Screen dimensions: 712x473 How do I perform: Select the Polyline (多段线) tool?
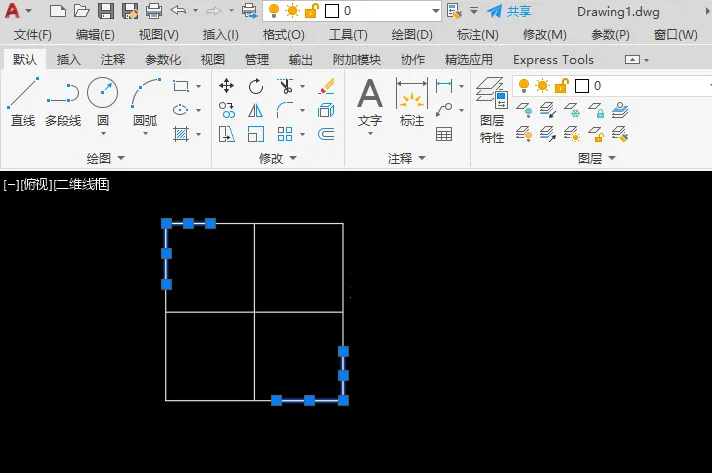[x=63, y=102]
